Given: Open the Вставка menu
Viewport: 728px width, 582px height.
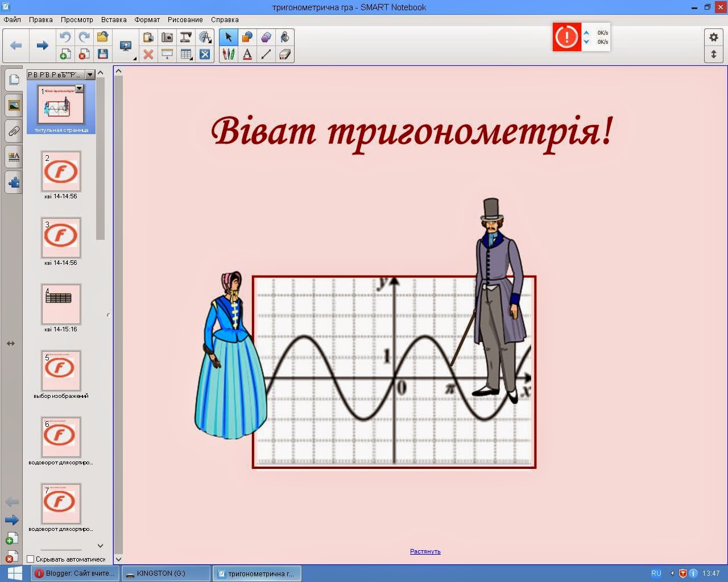Looking at the screenshot, I should click(x=114, y=19).
